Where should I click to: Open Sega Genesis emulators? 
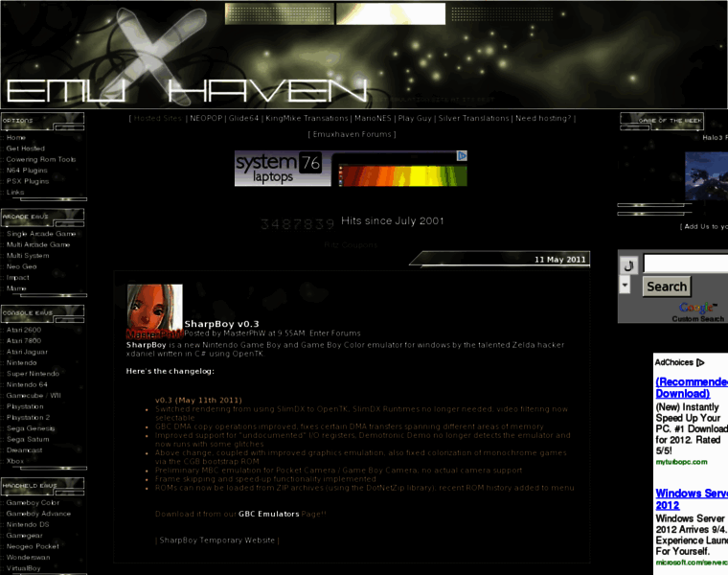pos(31,428)
